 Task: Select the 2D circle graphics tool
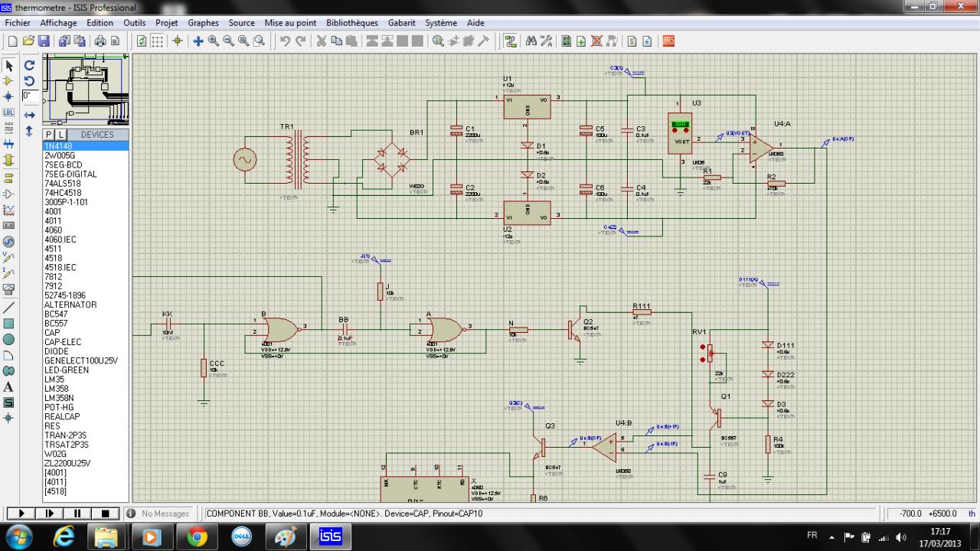pos(9,339)
